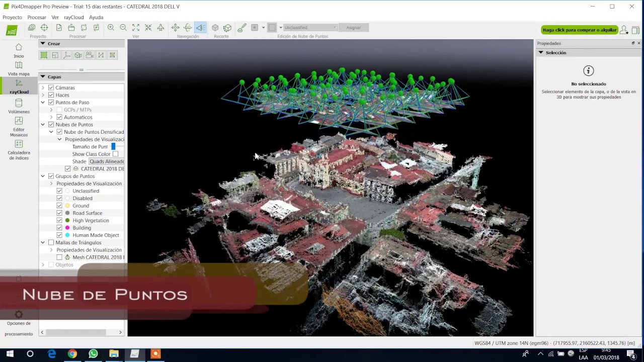Click the image properties editor icon in Proyecto
644x362 pixels.
coord(32,28)
